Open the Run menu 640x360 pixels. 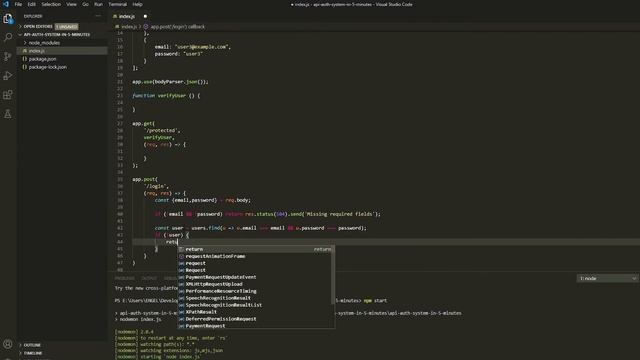pos(98,4)
